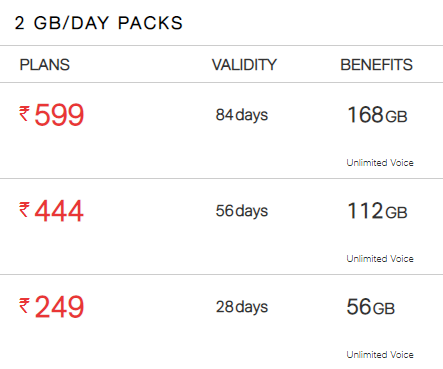Click the 56 days validity text
This screenshot has width=443, height=369.
[242, 211]
